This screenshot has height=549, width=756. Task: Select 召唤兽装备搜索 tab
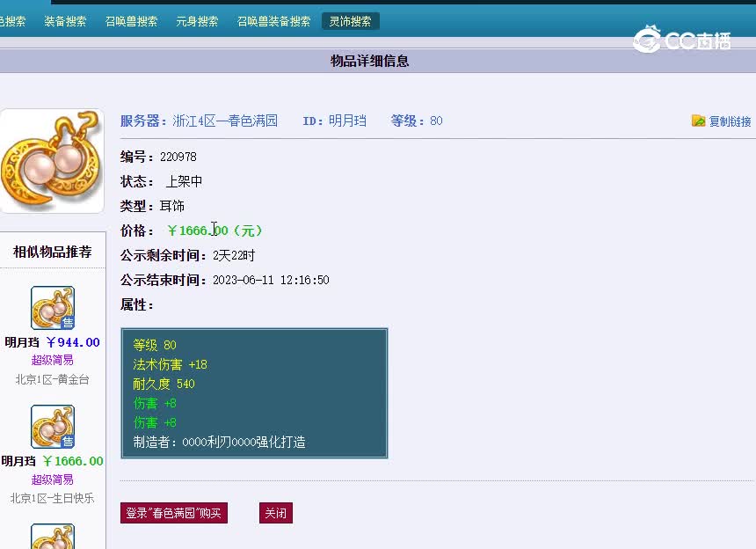click(x=273, y=21)
